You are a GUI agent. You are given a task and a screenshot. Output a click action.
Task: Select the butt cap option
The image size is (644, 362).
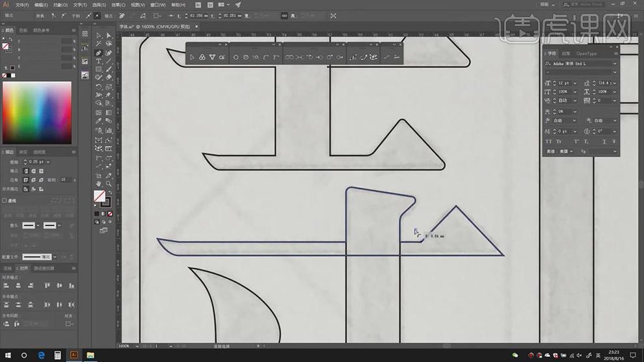26,171
